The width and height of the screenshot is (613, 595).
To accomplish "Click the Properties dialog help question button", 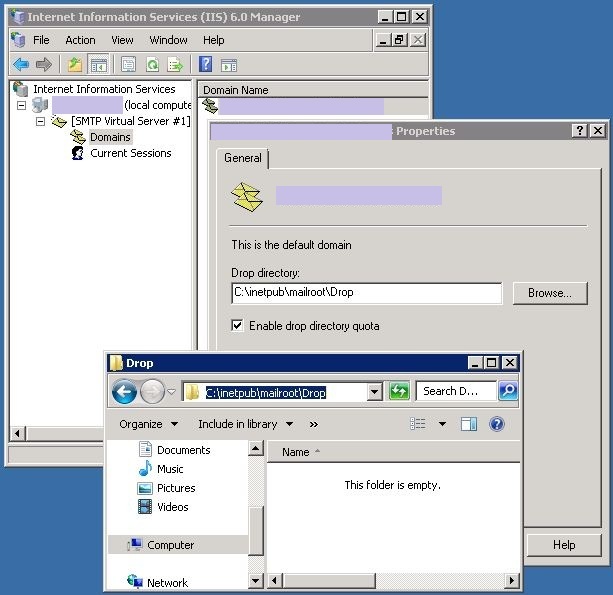I will 579,131.
